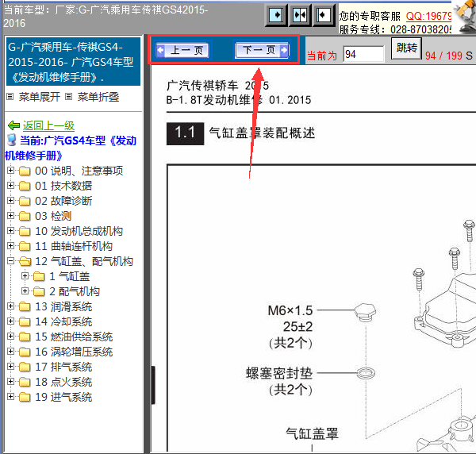Expand the 13 润滑系统 node
Viewport: 476px width, 454px height.
(10, 306)
